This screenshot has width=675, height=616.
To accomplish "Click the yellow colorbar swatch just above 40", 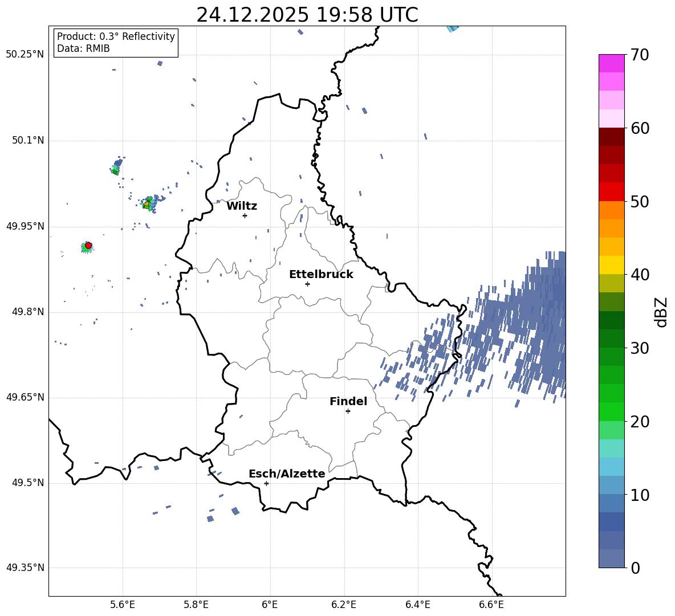I will [x=611, y=265].
